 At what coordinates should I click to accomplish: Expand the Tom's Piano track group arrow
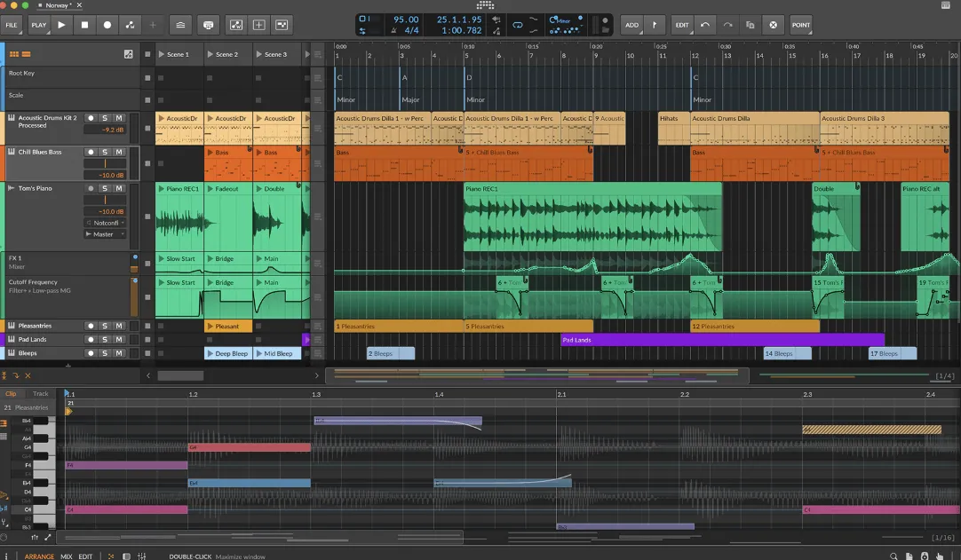click(x=11, y=189)
